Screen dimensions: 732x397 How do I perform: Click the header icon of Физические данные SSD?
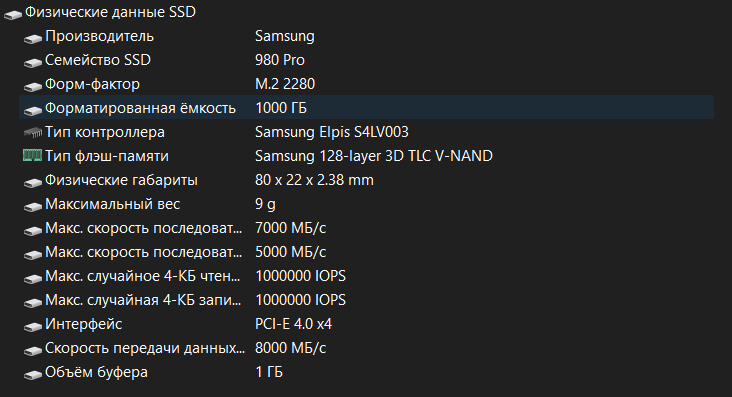point(13,15)
